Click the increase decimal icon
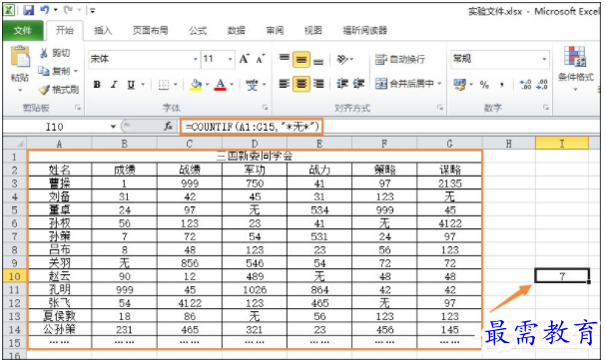606x364 pixels. point(525,84)
